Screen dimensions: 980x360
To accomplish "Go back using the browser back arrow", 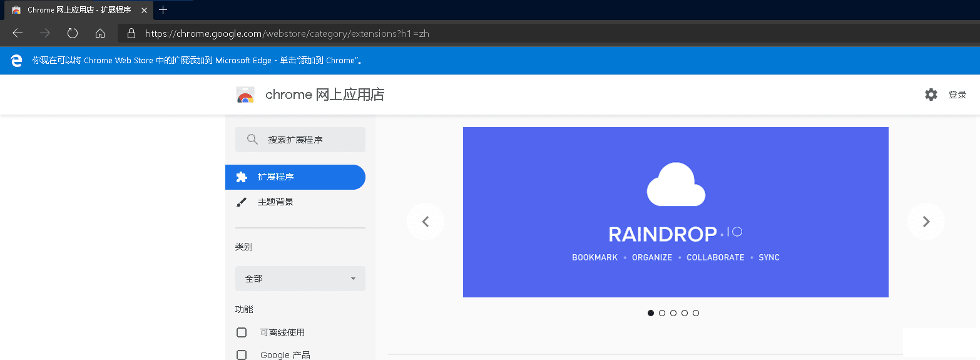I will (x=18, y=33).
